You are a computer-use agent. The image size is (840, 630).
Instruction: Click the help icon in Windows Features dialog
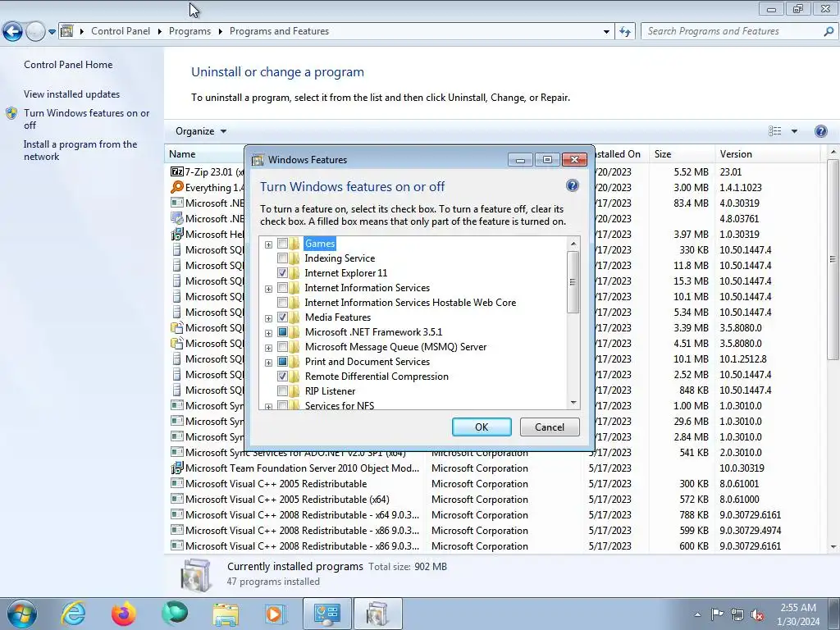572,186
